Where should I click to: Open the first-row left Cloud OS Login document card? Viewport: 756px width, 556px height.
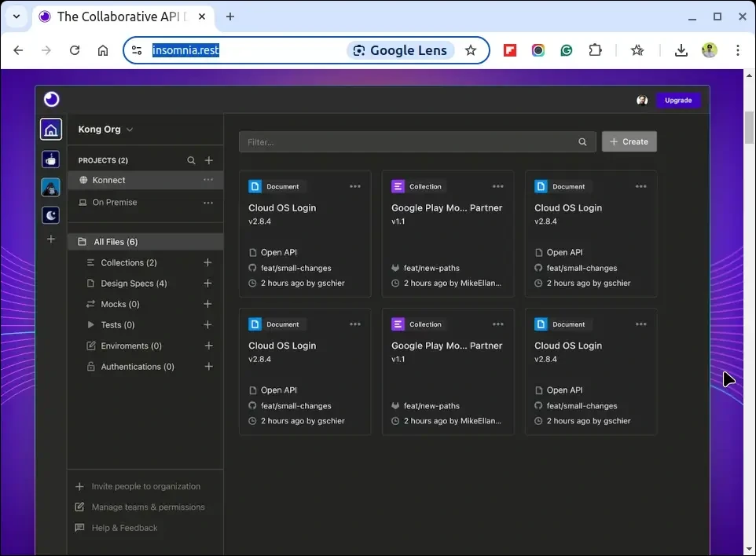305,234
